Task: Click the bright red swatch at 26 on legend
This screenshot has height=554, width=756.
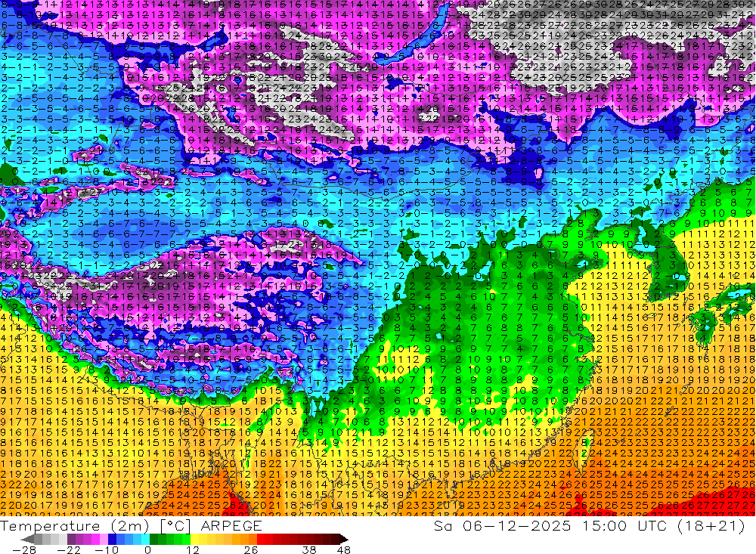Action: pos(261,540)
